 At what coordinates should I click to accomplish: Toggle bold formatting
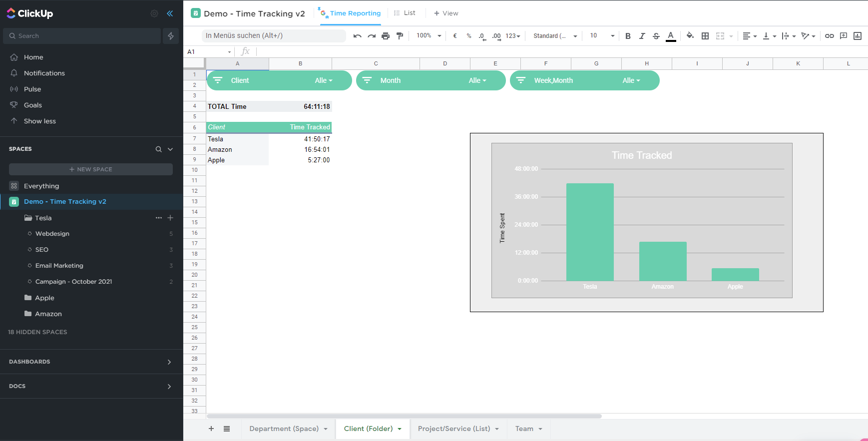point(628,36)
